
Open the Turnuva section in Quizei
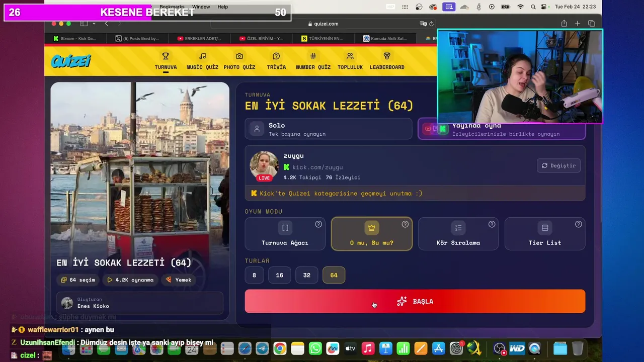pyautogui.click(x=166, y=61)
